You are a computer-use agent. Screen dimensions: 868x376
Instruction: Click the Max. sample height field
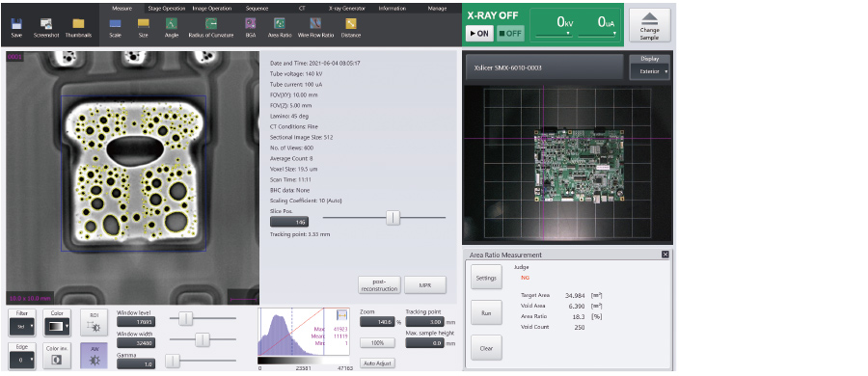[424, 343]
